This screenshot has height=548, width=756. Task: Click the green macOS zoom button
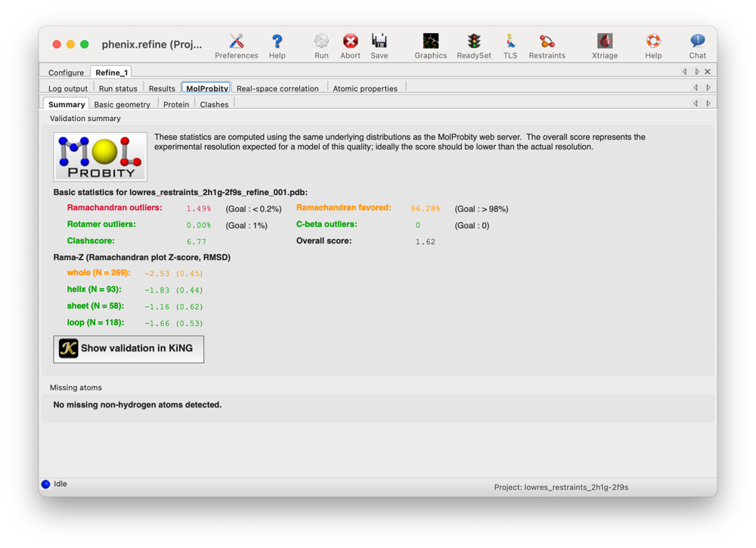[85, 45]
